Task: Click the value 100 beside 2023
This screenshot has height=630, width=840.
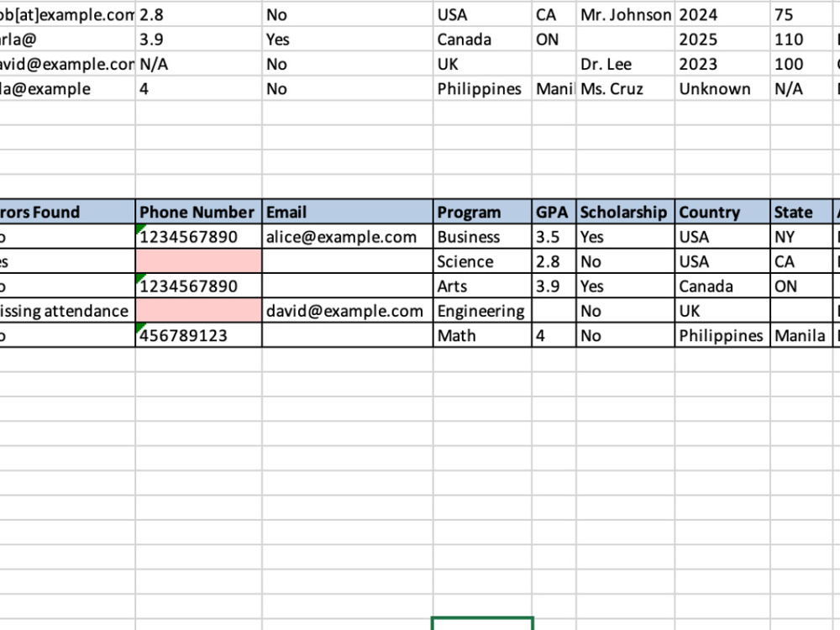Action: (801, 64)
